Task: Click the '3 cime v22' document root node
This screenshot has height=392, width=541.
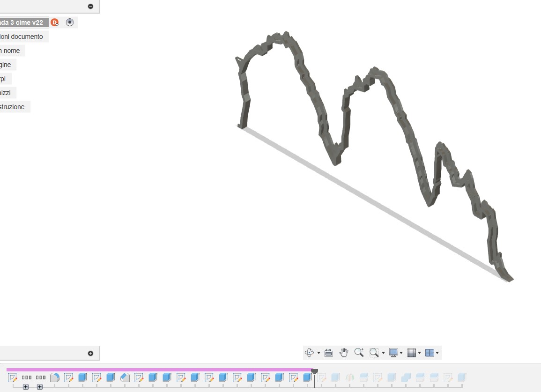Action: [x=22, y=22]
